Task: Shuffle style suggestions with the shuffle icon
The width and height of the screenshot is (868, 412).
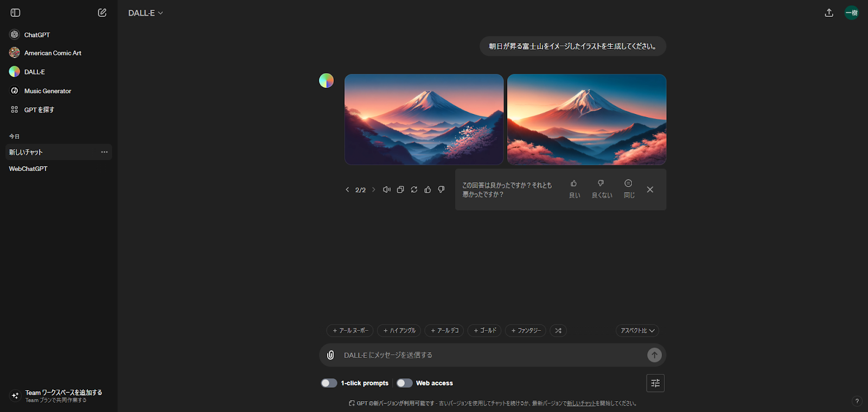Action: (x=558, y=331)
